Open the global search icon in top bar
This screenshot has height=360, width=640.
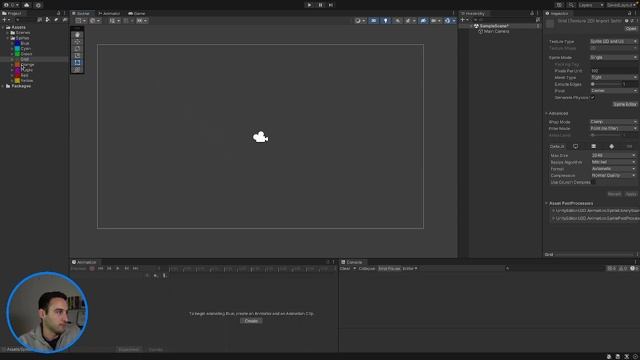[571, 5]
